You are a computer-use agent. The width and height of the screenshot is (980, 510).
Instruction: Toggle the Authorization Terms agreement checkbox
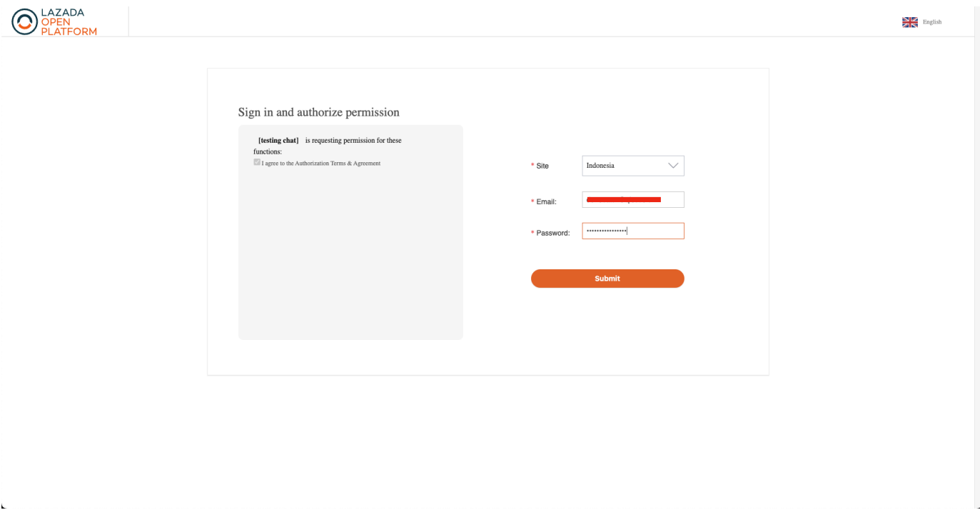tap(257, 162)
